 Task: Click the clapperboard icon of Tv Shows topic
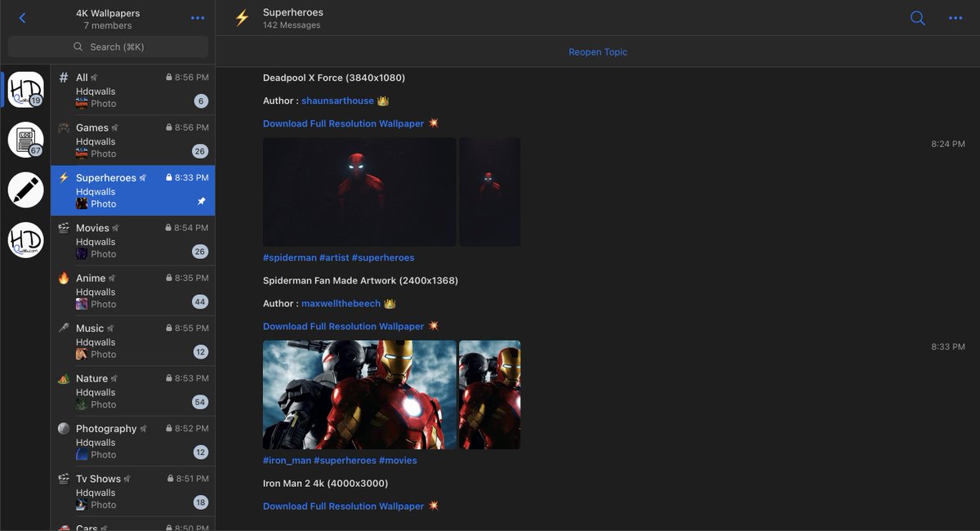(64, 479)
